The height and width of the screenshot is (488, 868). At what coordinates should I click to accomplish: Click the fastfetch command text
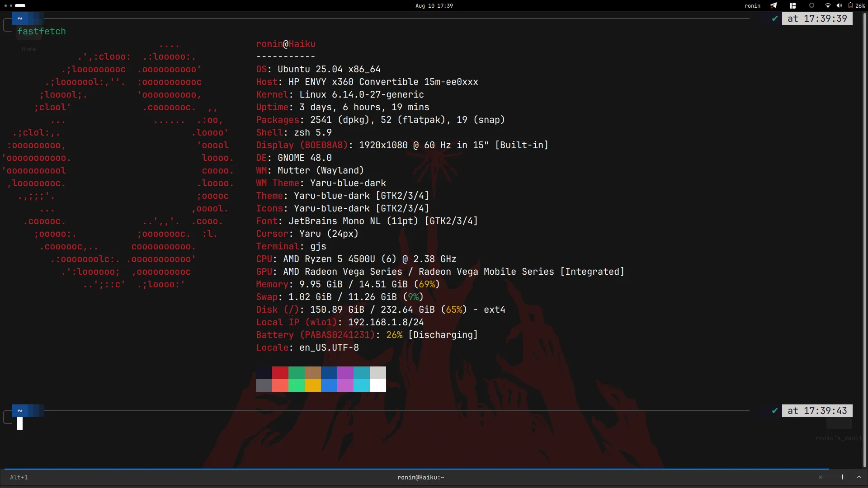(x=42, y=31)
